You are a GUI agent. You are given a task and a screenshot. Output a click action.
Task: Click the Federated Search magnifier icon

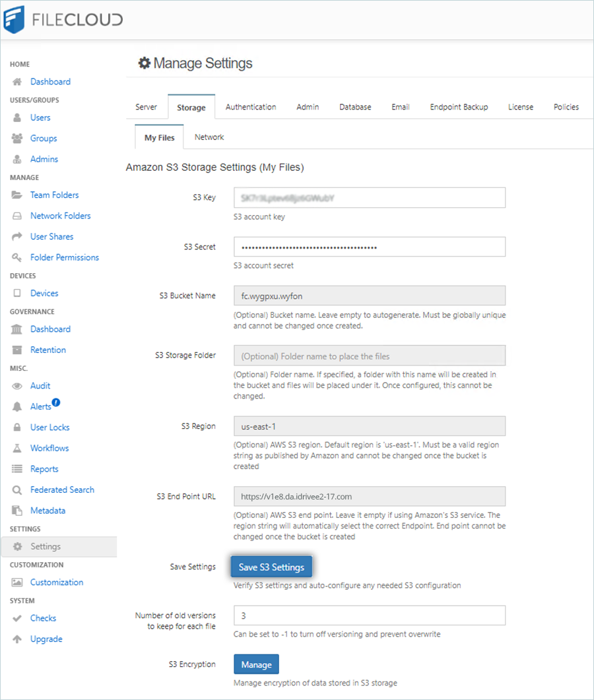click(x=17, y=490)
